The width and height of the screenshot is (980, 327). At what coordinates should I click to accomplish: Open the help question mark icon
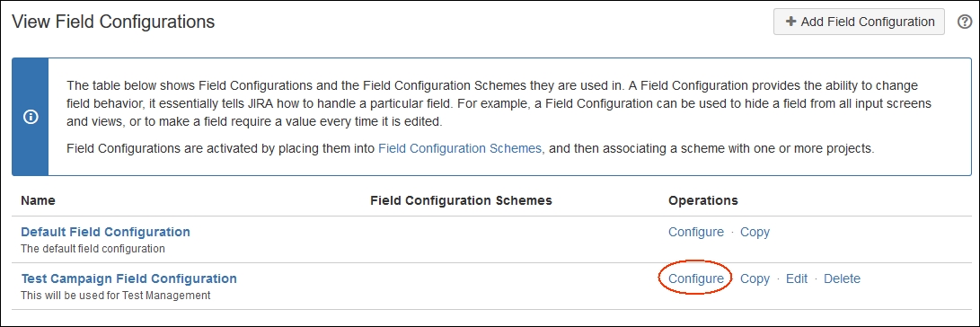[x=964, y=22]
